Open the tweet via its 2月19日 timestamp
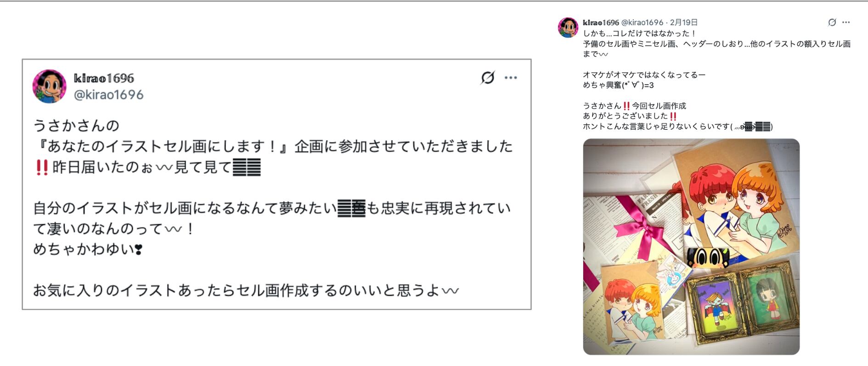This screenshot has height=366, width=868. 684,22
